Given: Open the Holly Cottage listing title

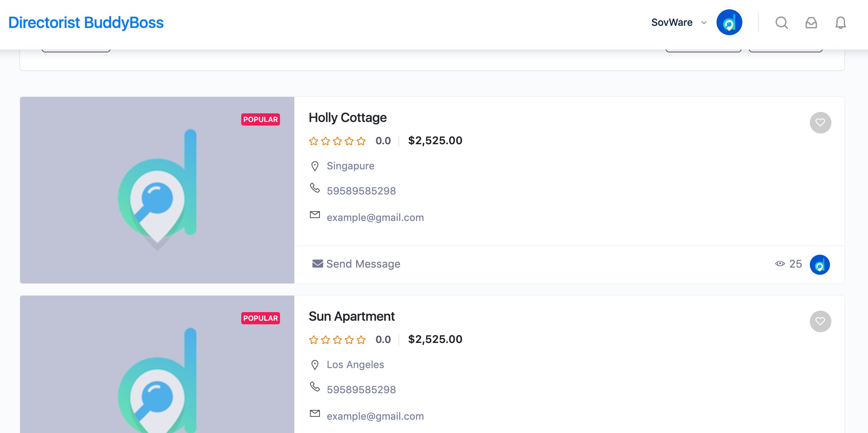Looking at the screenshot, I should point(347,118).
